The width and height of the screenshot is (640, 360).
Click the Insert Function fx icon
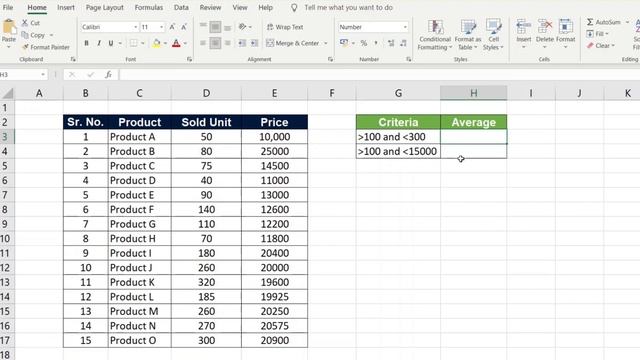(x=108, y=75)
